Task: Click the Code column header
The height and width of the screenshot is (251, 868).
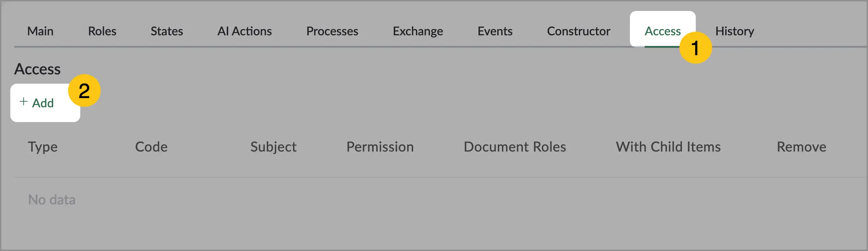Action: tap(151, 147)
